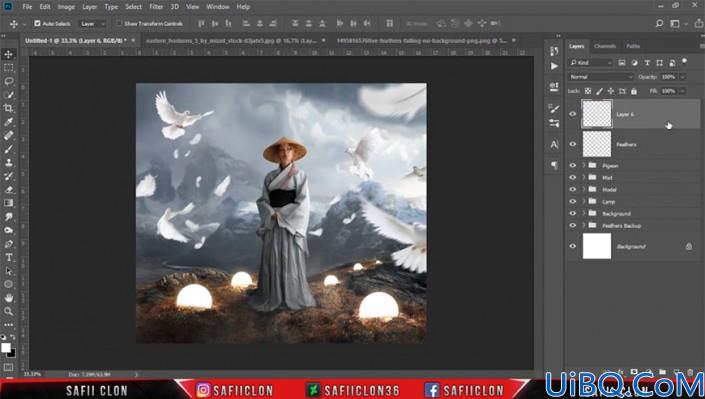Select the History Brush tool

click(9, 176)
